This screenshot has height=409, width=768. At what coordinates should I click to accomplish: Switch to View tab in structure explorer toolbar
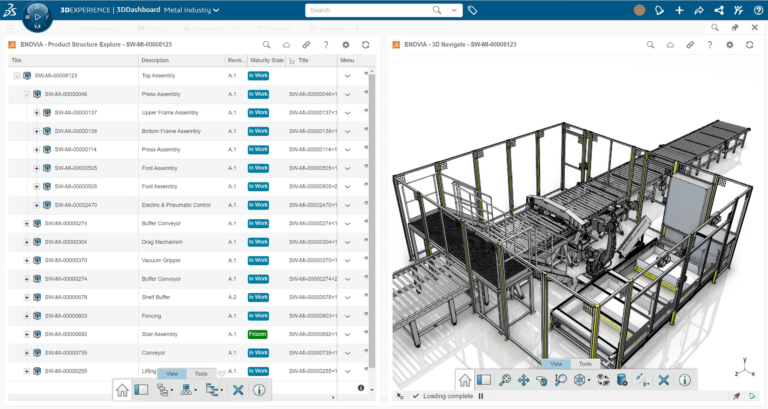pyautogui.click(x=172, y=374)
